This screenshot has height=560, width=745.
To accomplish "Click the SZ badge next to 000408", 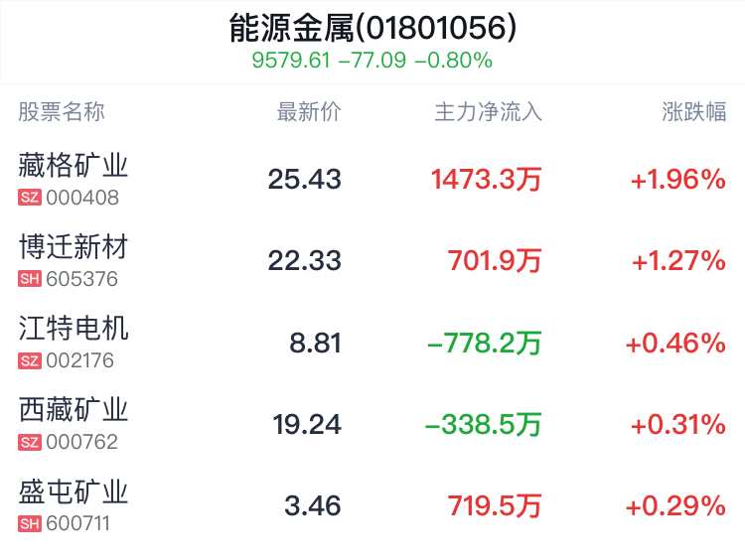I will (x=30, y=198).
